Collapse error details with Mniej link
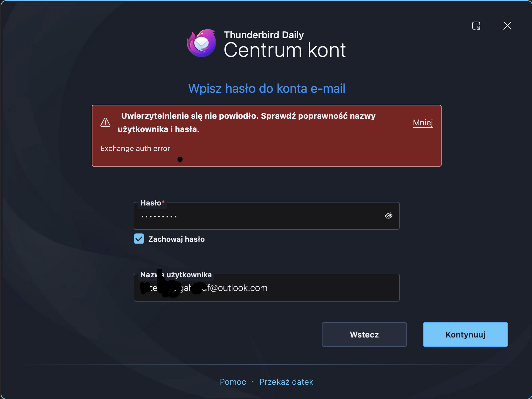Image resolution: width=532 pixels, height=399 pixels. tap(423, 122)
